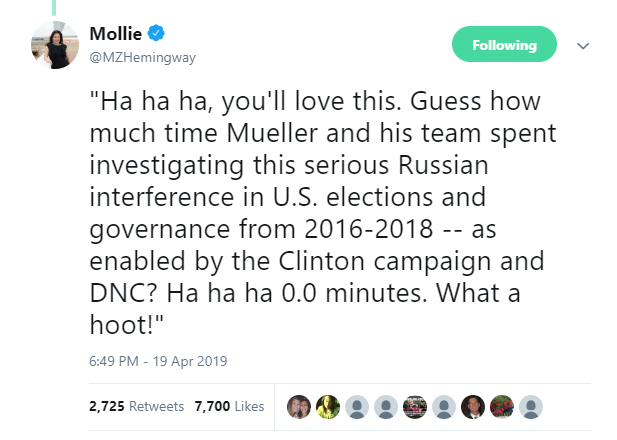The width and height of the screenshot is (617, 440).
Task: Click the sixth liker avatar, a gray default
Action: [444, 407]
